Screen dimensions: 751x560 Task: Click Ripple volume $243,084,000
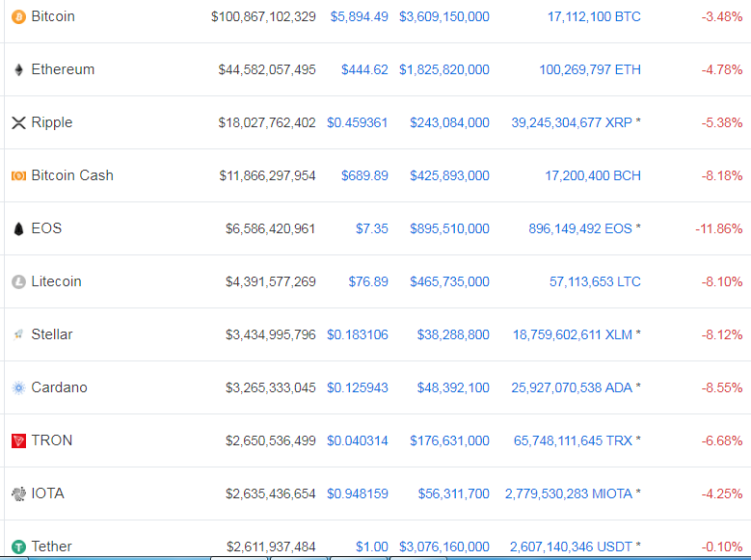coord(450,122)
